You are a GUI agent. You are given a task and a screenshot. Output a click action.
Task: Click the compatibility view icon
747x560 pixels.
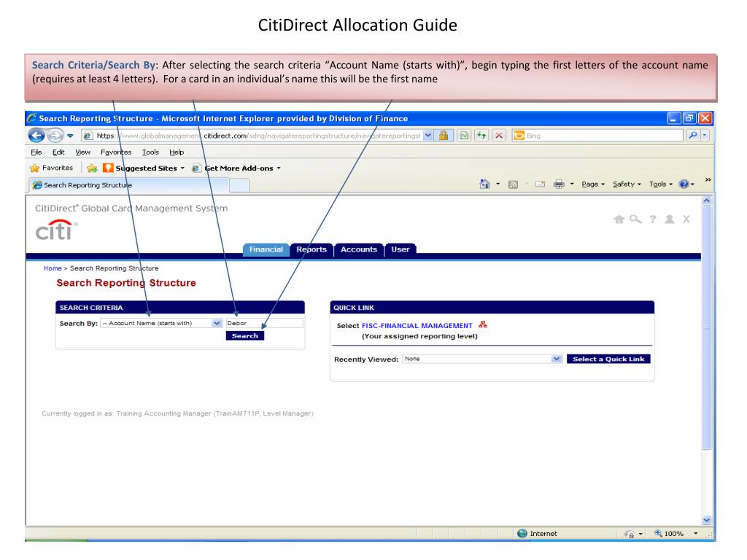463,136
